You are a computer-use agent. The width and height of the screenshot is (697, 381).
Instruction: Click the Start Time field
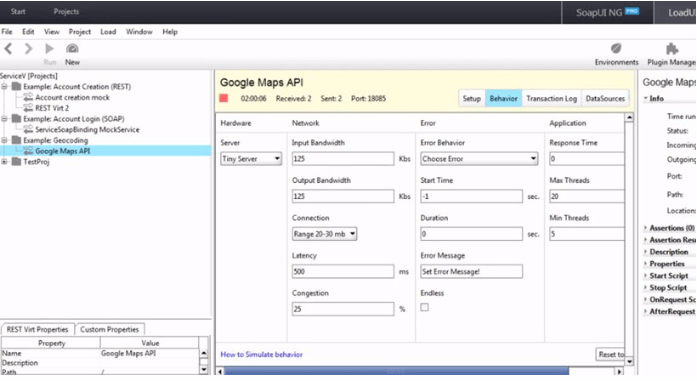click(472, 196)
